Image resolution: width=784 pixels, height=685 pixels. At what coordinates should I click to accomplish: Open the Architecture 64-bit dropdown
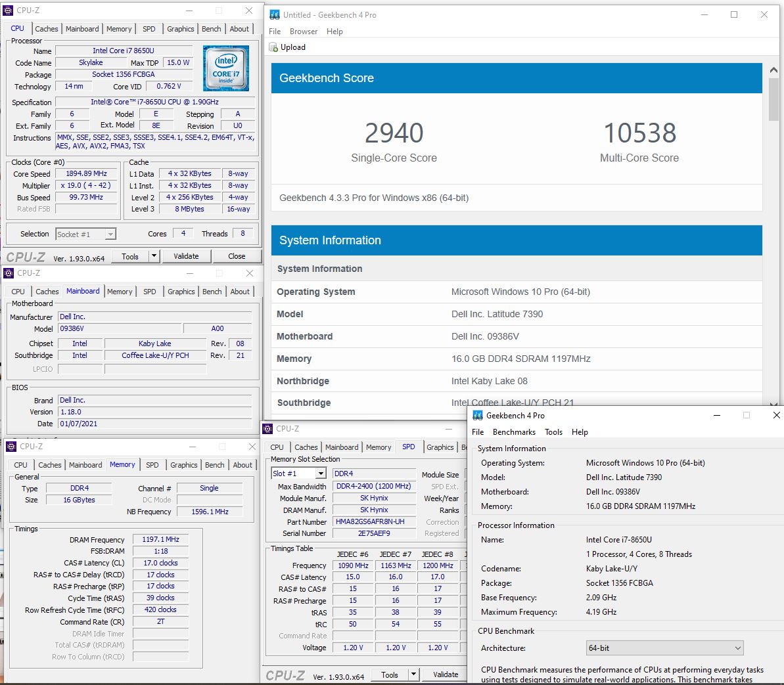point(664,648)
